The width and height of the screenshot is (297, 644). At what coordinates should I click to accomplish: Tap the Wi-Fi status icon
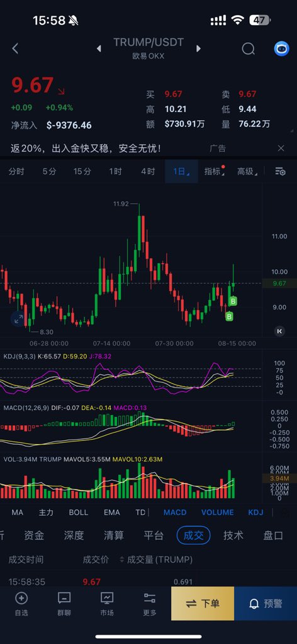click(237, 20)
